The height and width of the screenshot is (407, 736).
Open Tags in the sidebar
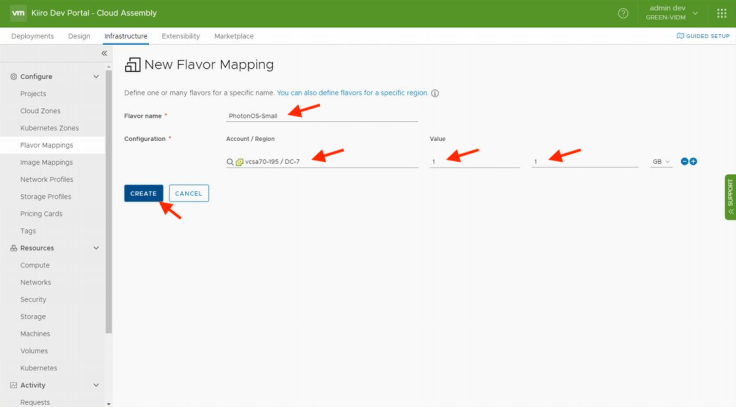pos(28,231)
